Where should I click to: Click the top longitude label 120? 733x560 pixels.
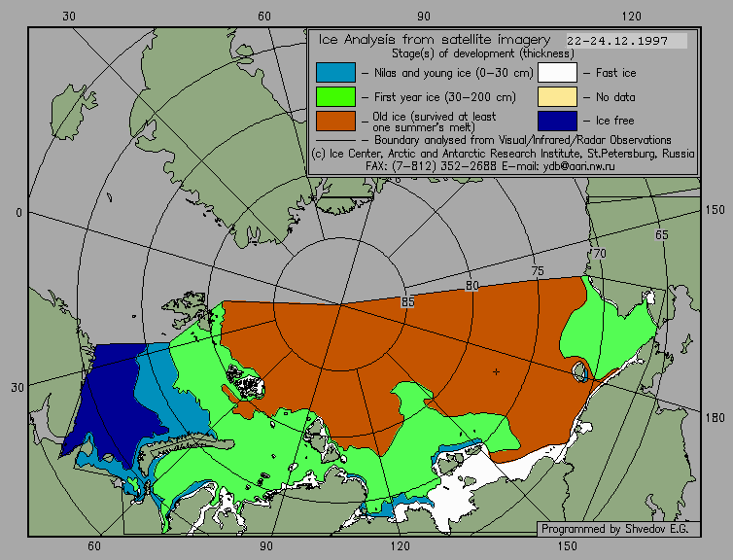click(632, 17)
